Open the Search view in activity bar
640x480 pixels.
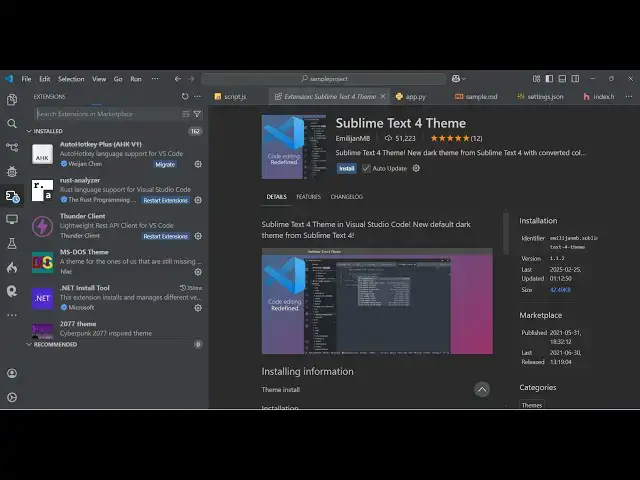pos(12,123)
